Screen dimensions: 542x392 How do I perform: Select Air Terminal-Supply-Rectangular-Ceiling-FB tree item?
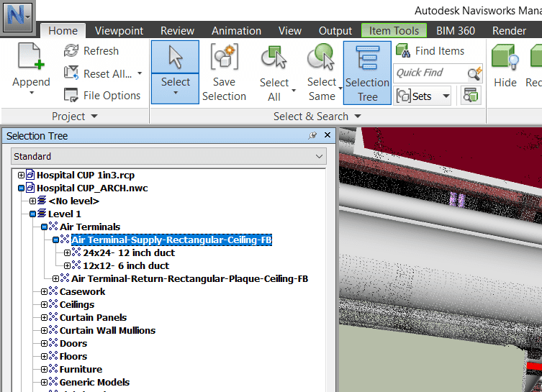point(171,240)
